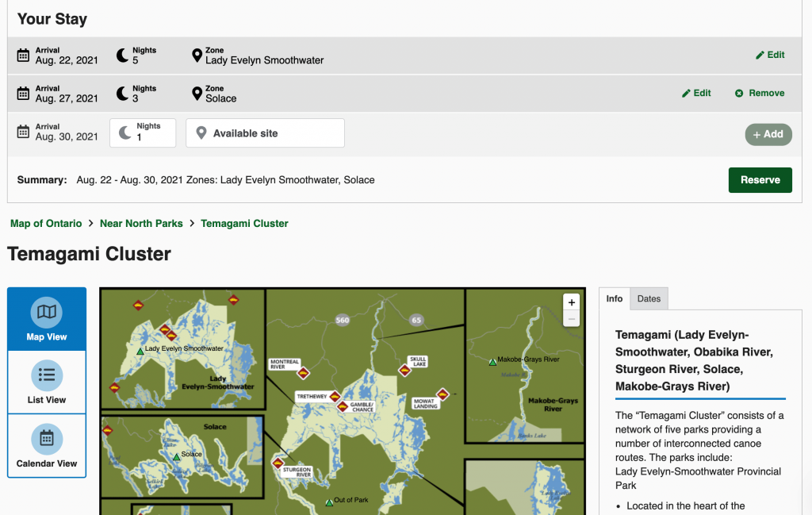Select the Skull Lake access point marker

point(405,371)
